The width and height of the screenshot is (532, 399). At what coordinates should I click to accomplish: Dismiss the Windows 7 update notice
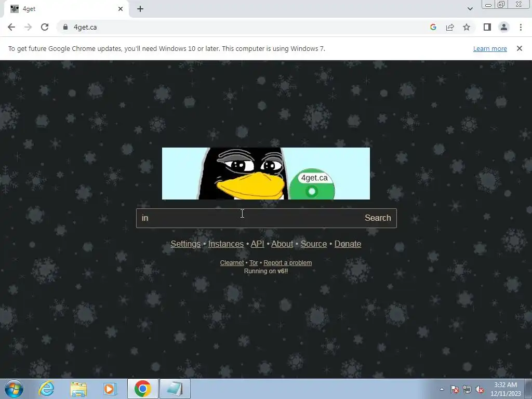pos(519,48)
